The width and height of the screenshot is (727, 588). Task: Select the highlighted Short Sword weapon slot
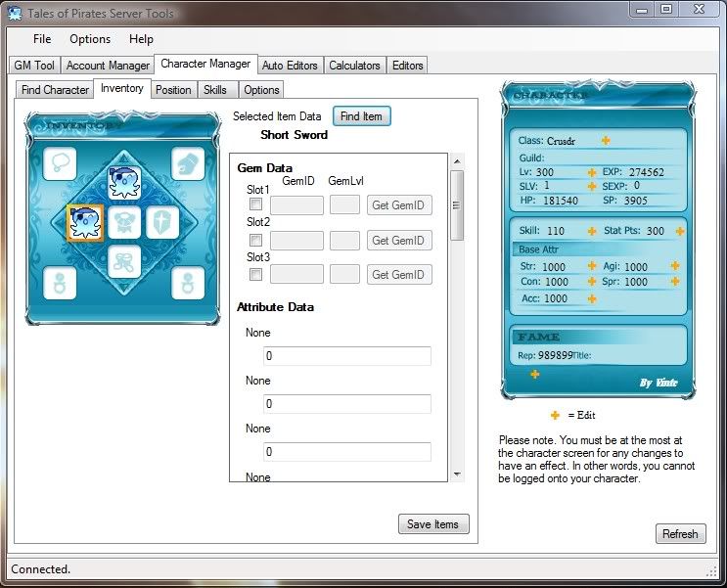click(x=83, y=223)
